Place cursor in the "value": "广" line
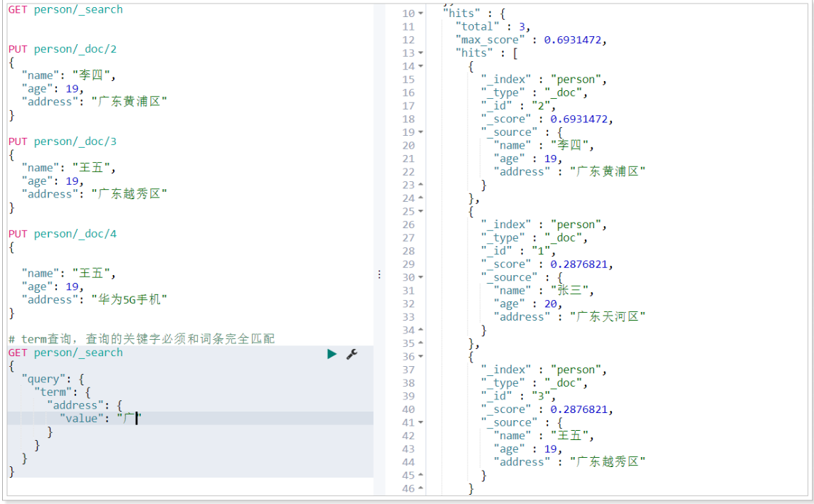Image resolution: width=814 pixels, height=504 pixels. (x=190, y=419)
